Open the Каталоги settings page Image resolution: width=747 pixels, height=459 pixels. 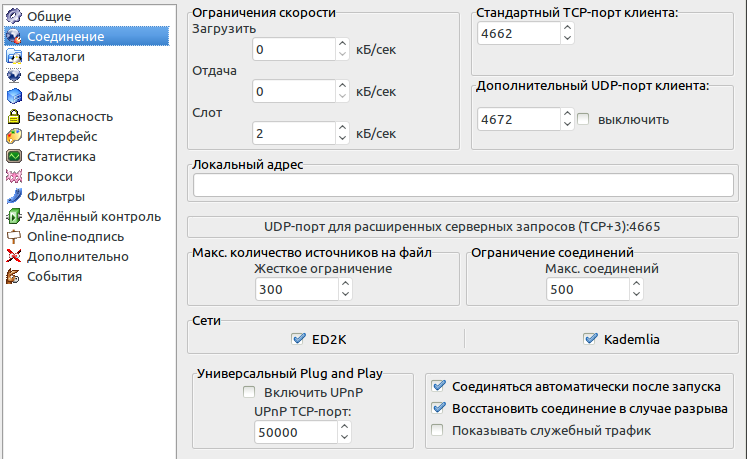56,56
